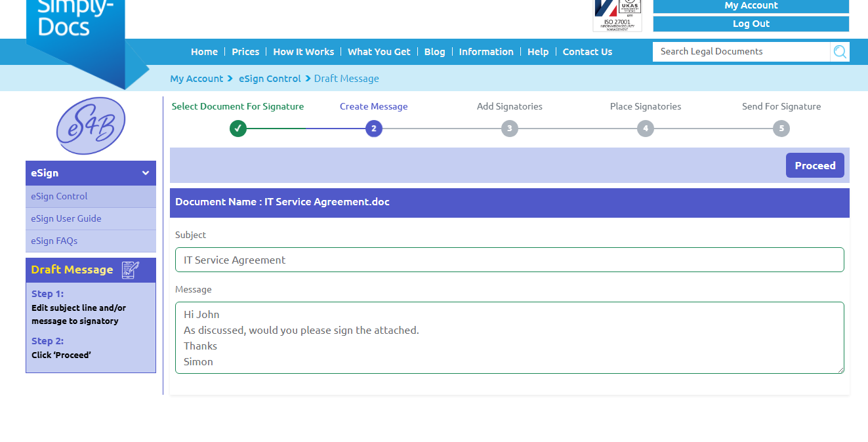The height and width of the screenshot is (442, 868).
Task: Open the Information menu in navbar
Action: pyautogui.click(x=486, y=52)
